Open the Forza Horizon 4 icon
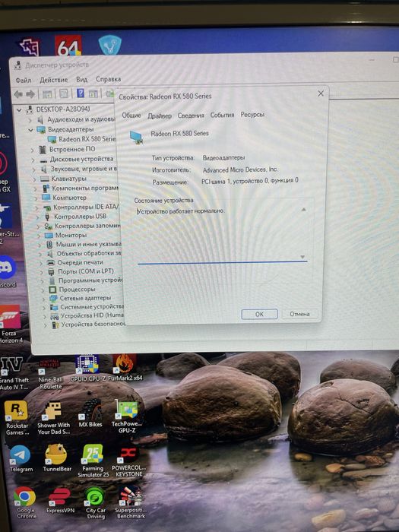The image size is (399, 532). point(11,325)
